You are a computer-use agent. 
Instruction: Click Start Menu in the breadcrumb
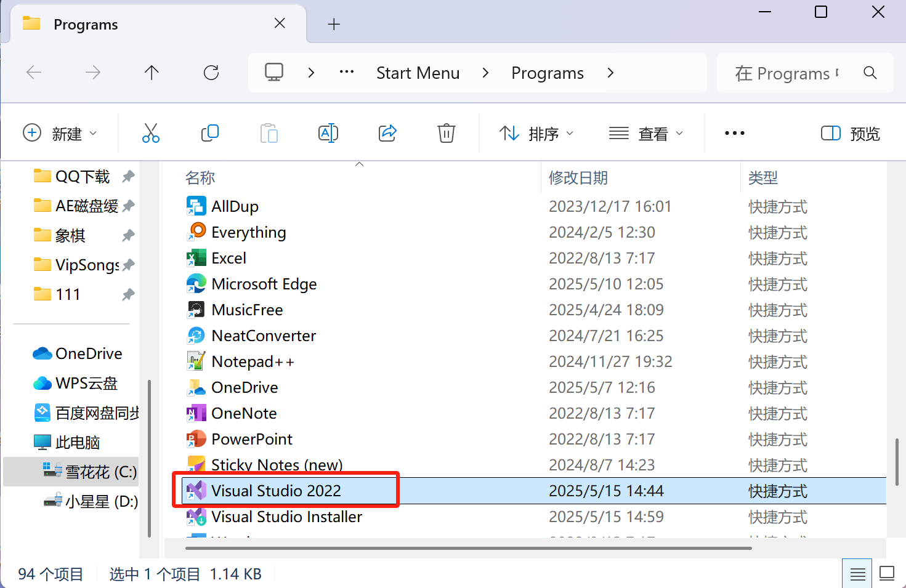coord(418,73)
